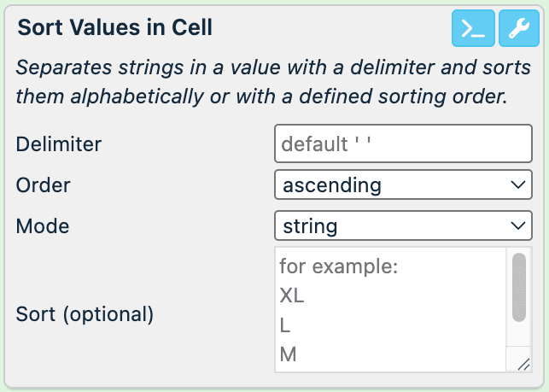Click the 'for example:' line in textarea

[x=339, y=266]
